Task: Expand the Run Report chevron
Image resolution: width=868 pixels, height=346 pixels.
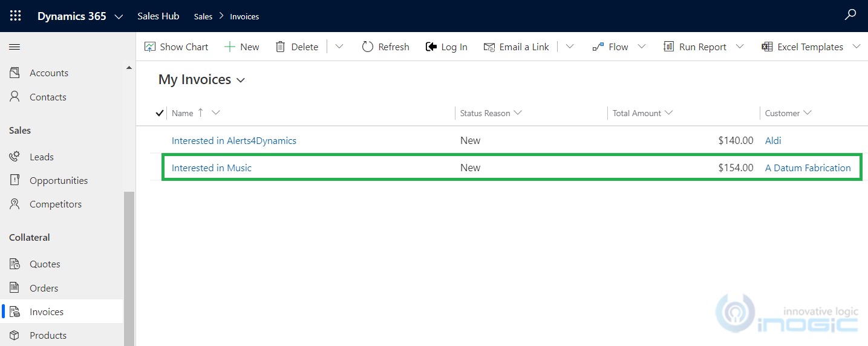Action: (x=740, y=47)
